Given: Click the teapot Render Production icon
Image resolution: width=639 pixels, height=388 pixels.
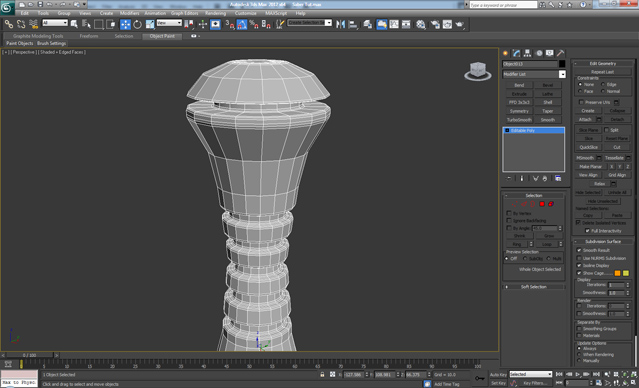Looking at the screenshot, I should pos(460,24).
